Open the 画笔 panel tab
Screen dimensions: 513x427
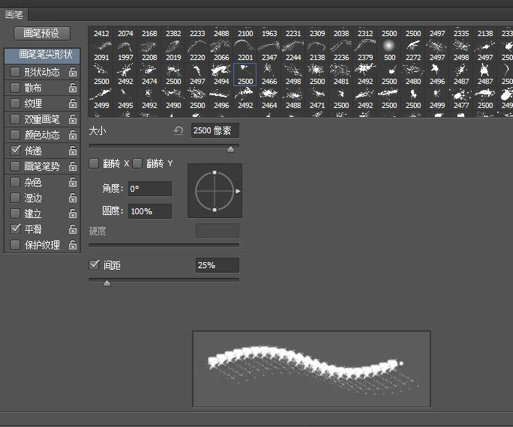pos(14,15)
